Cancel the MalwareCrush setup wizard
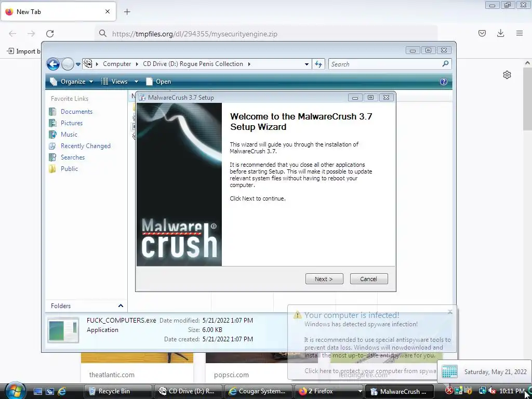Screen dimensions: 532x399 368,279
